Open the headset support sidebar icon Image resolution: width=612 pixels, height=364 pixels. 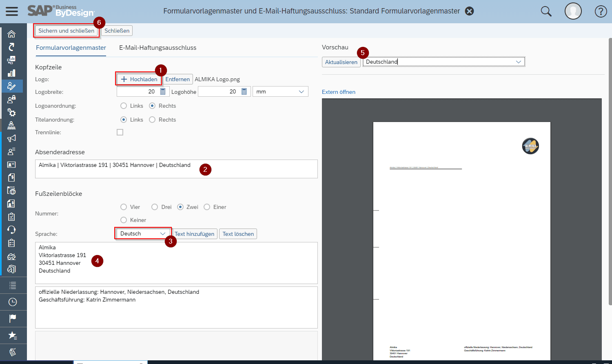click(x=12, y=230)
